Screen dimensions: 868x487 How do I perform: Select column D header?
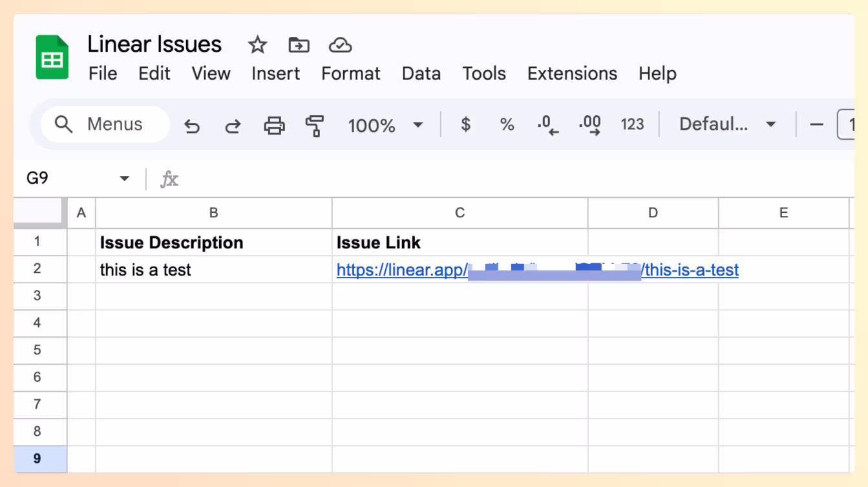pyautogui.click(x=653, y=213)
